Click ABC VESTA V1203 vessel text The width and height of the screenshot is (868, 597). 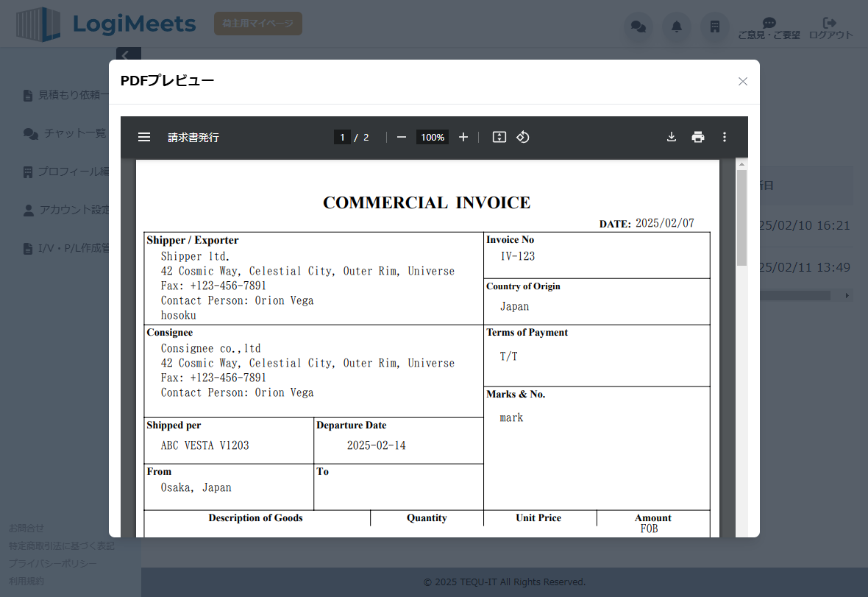204,445
